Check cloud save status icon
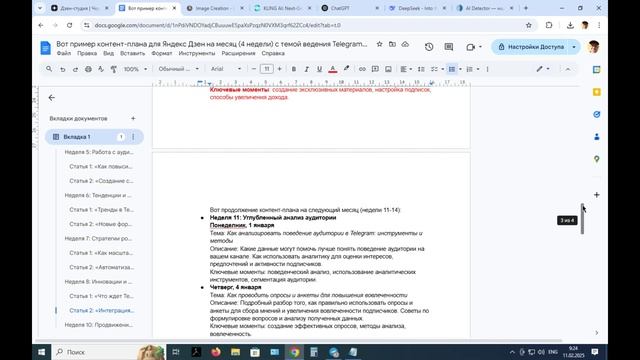640x360 pixels. coord(405,44)
